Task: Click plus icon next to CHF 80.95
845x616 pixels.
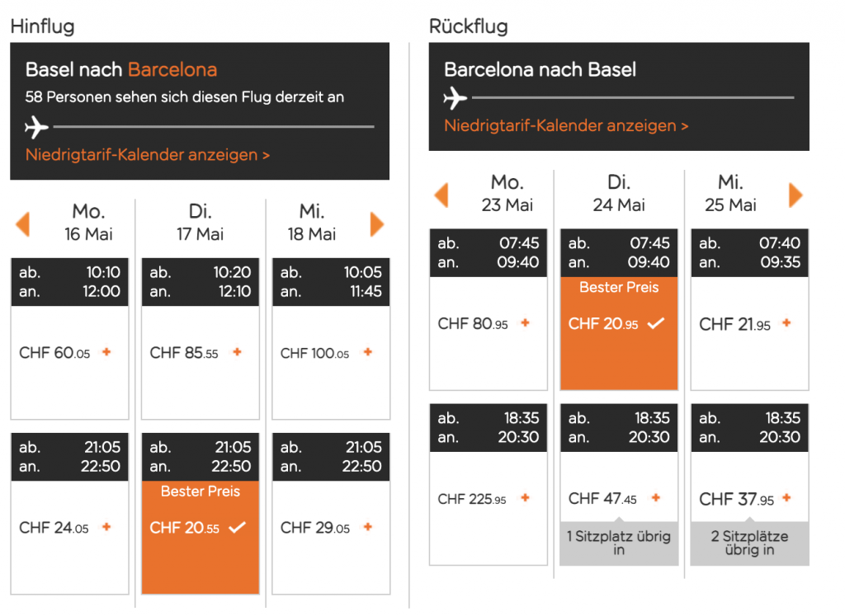Action: tap(525, 323)
